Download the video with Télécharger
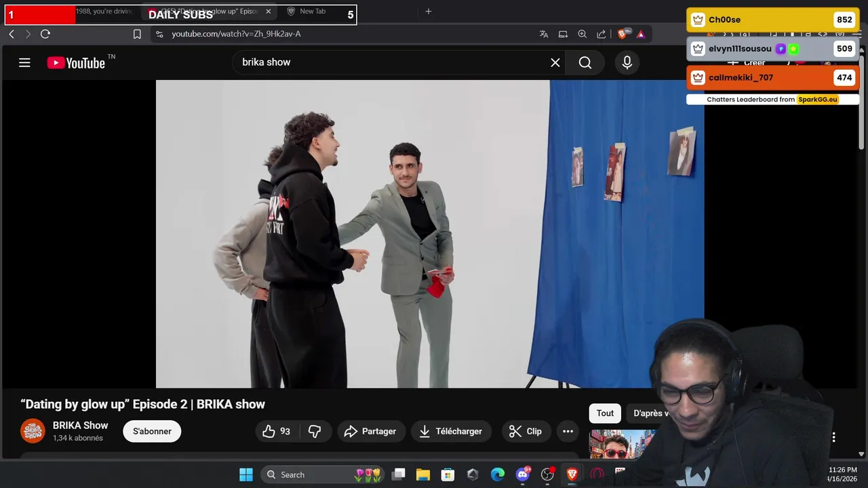Viewport: 868px width, 488px height. [450, 431]
